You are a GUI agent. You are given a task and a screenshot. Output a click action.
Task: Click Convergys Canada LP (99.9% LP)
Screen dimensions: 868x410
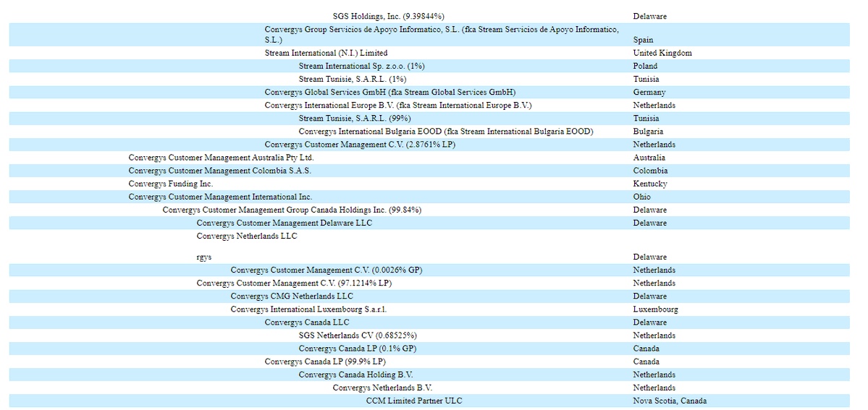tap(326, 362)
